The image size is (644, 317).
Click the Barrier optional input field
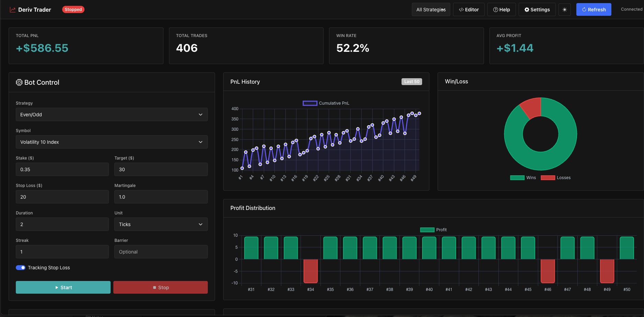click(161, 252)
